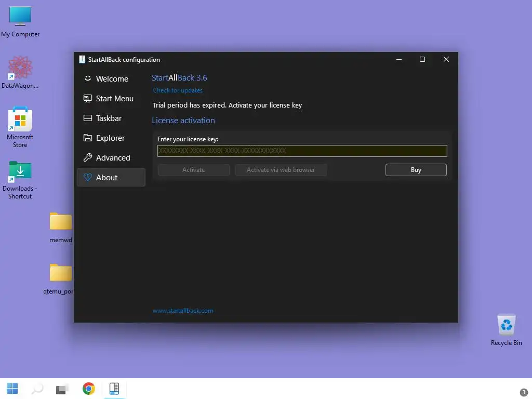
Task: Click the License activation heading
Action: pyautogui.click(x=183, y=121)
